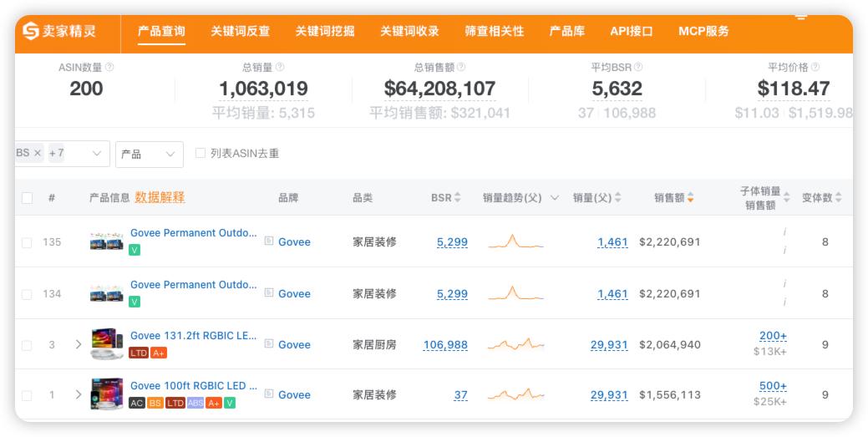Click the sales trend sparkline in row 1
This screenshot has height=437, width=868.
(516, 394)
